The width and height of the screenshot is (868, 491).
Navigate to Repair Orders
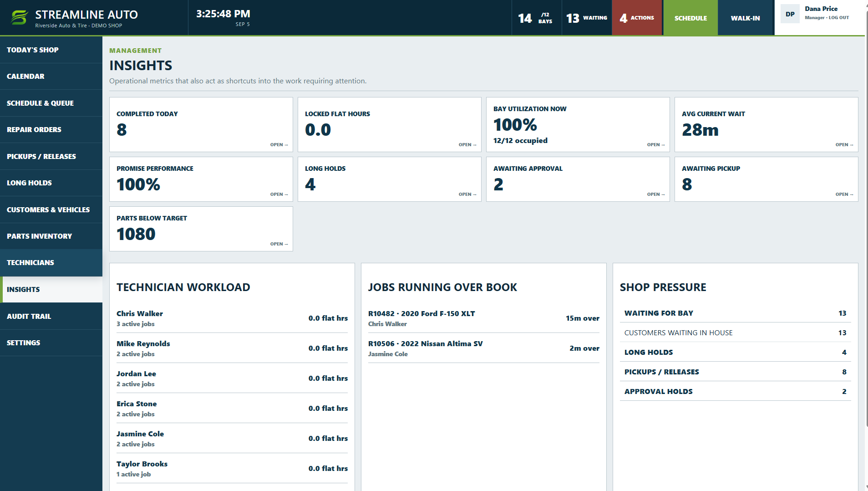pos(51,129)
